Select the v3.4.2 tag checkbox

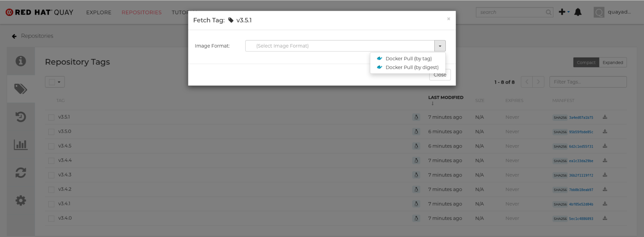tap(51, 189)
